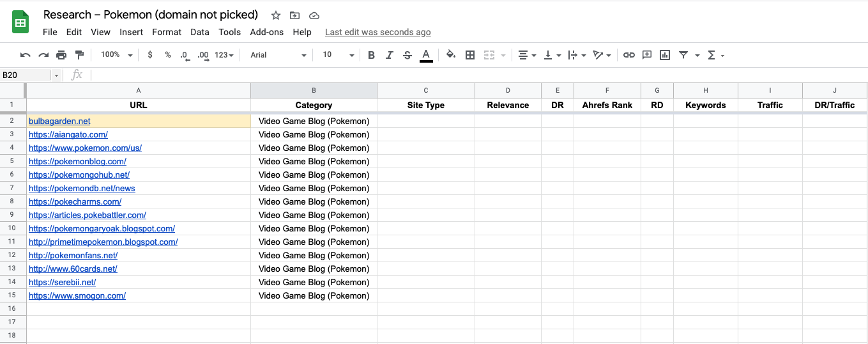
Task: Select the 'Ahrefs Rank' header cell
Action: pyautogui.click(x=607, y=106)
